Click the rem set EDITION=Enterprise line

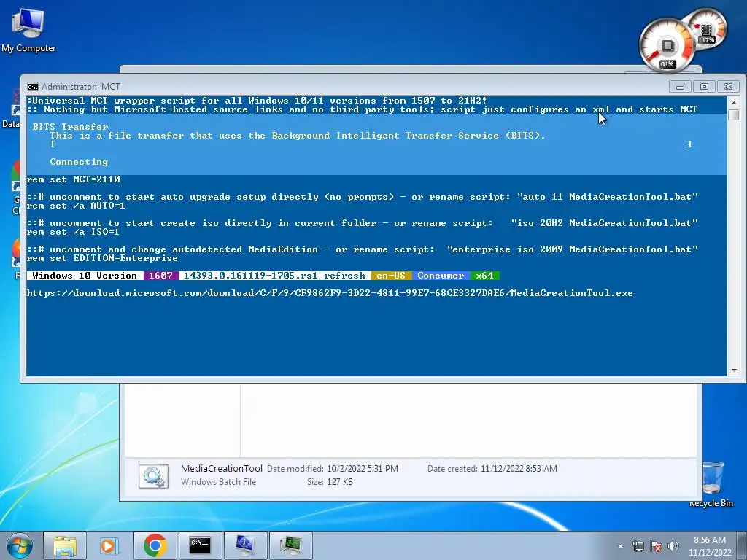[102, 258]
